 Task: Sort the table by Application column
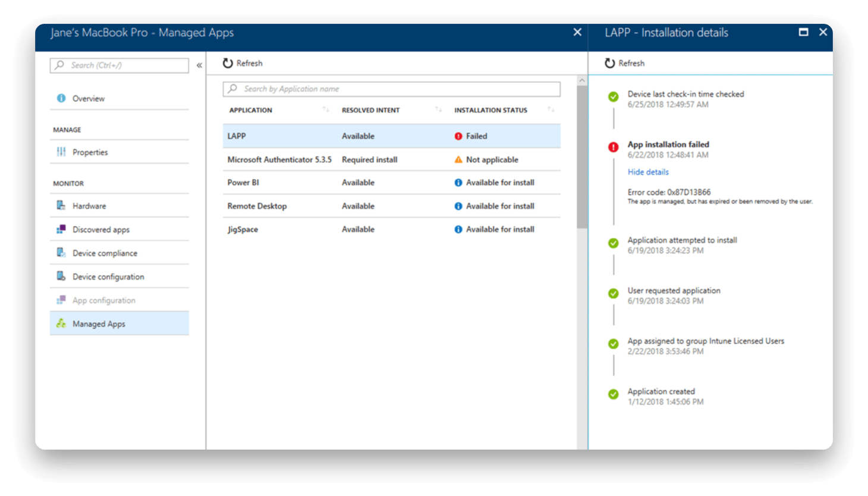coord(326,109)
